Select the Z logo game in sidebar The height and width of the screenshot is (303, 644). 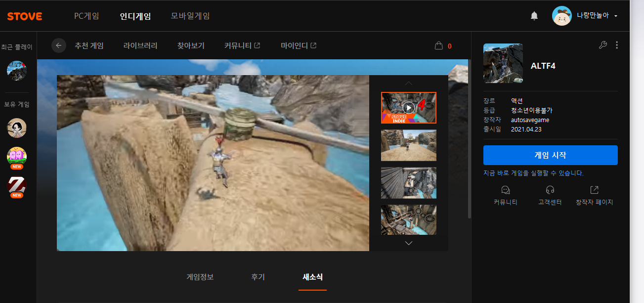17,186
